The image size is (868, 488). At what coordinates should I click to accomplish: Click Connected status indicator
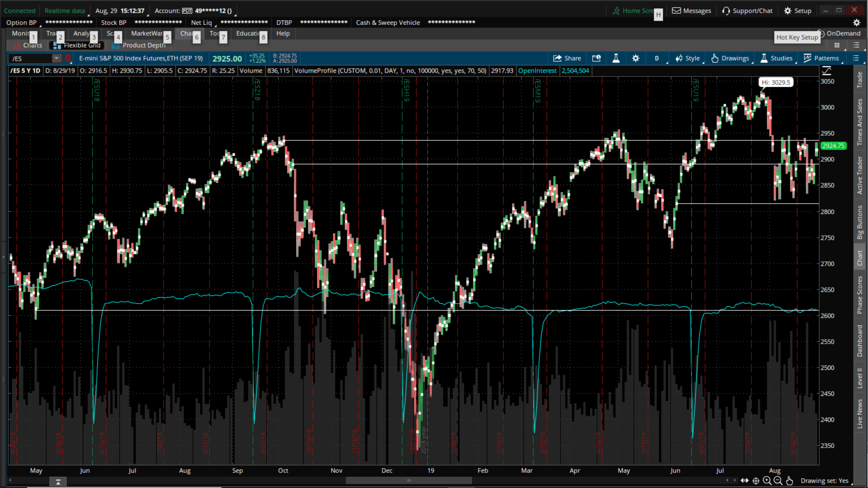(19, 11)
